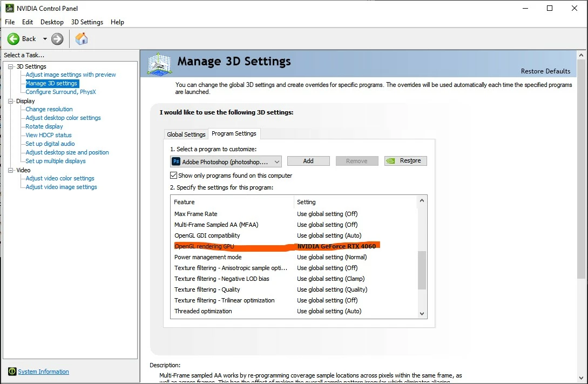Screen dimensions: 588x384
Task: Click the Photoshop icon in program dropdown
Action: (x=176, y=161)
